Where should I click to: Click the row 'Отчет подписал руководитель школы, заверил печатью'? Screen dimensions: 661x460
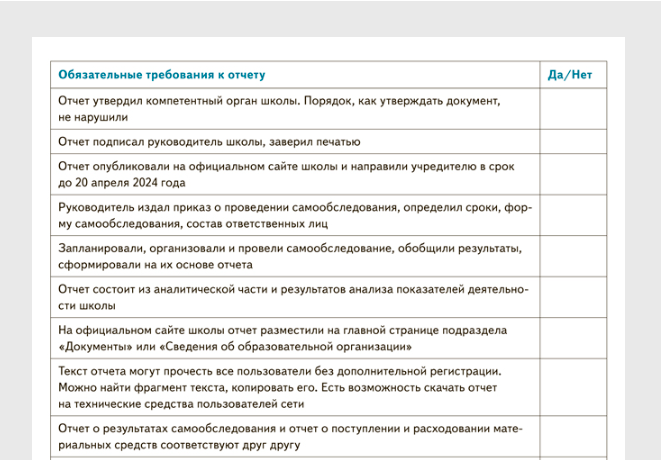point(209,142)
